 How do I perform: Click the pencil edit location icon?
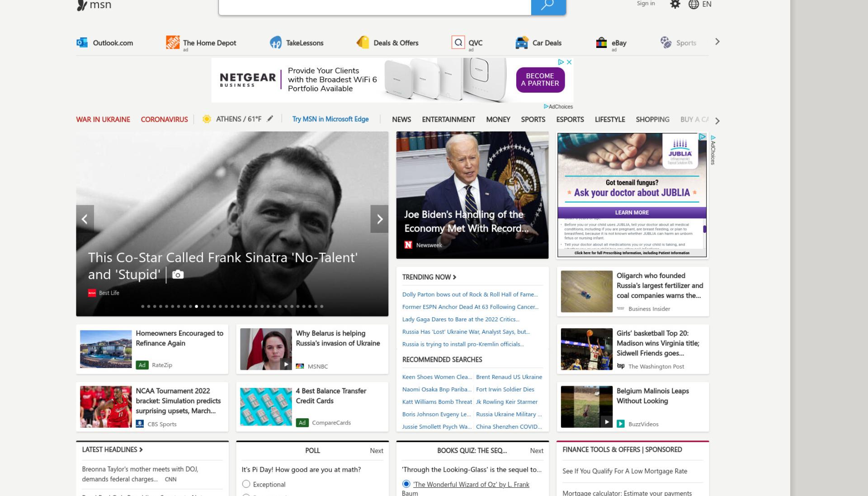[270, 118]
